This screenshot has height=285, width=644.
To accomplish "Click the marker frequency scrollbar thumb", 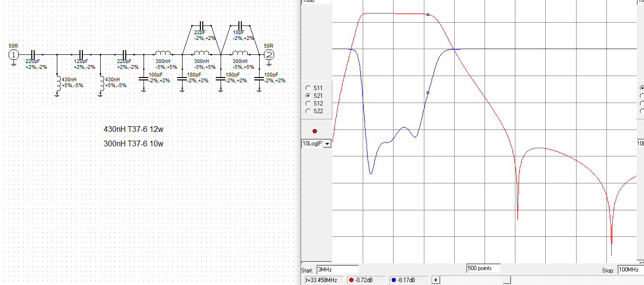I will pyautogui.click(x=507, y=280).
